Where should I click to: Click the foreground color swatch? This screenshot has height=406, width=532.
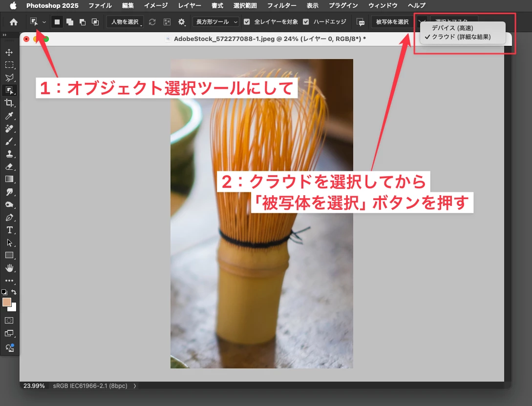tap(6, 302)
